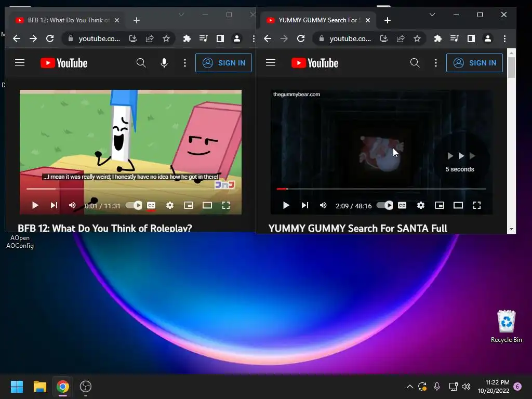
Task: Open YouTube search in left window
Action: (141, 63)
